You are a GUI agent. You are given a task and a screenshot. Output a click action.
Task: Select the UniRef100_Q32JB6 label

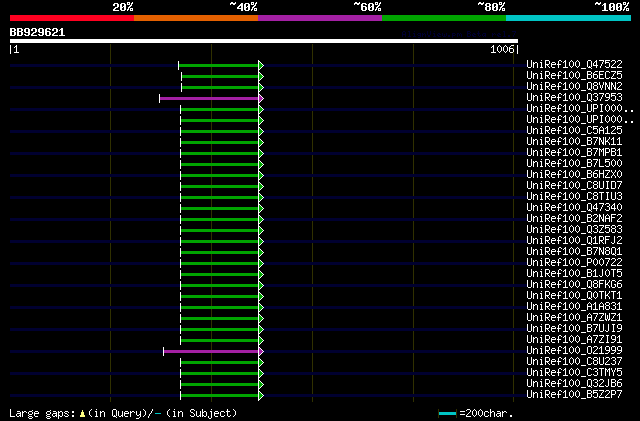pos(574,384)
